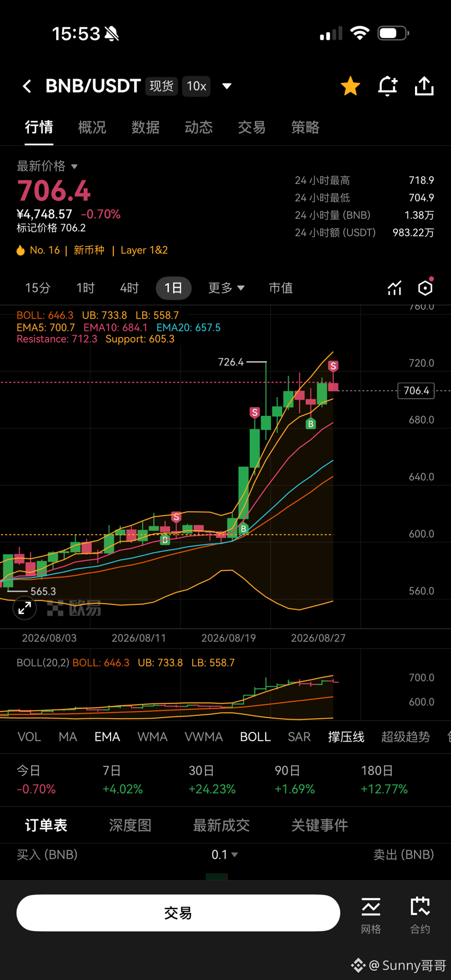This screenshot has height=980, width=451.
Task: Tap the 现货 spot badge
Action: [161, 86]
